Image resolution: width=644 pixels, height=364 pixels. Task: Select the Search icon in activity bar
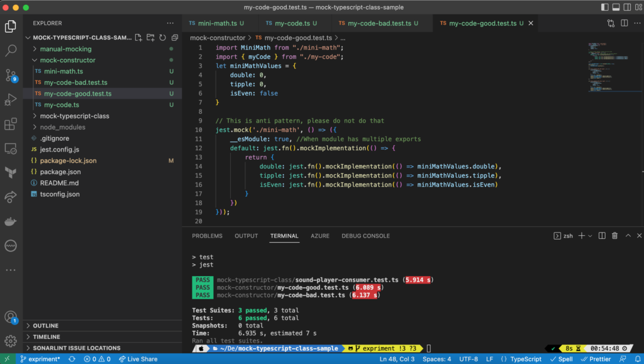click(10, 51)
